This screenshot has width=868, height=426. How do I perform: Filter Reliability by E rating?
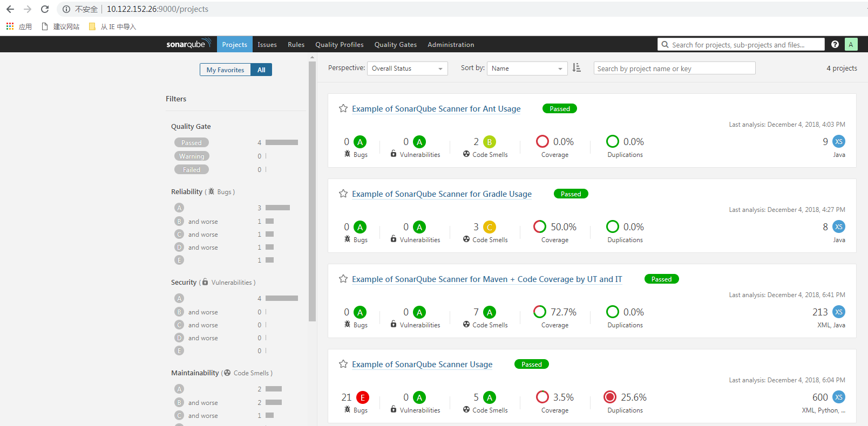click(x=179, y=260)
